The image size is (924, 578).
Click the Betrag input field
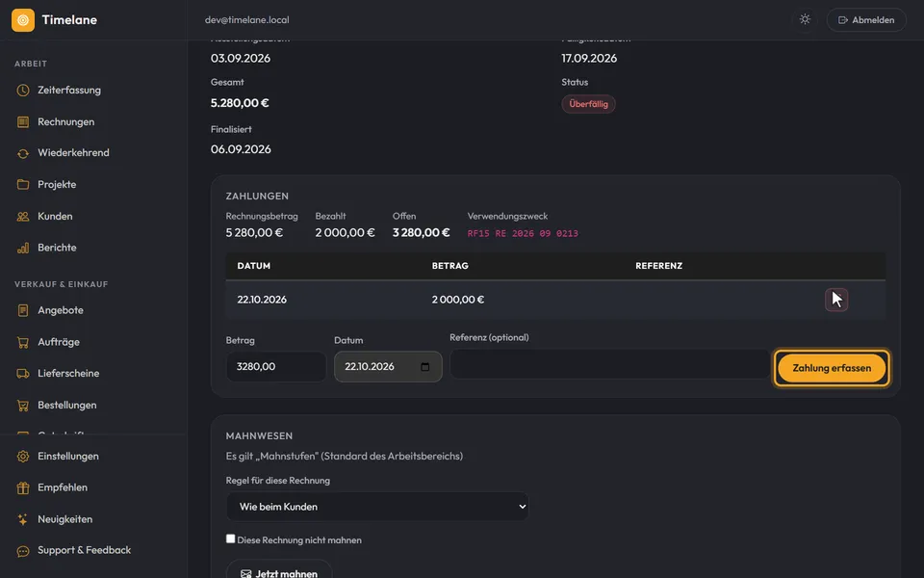click(276, 367)
